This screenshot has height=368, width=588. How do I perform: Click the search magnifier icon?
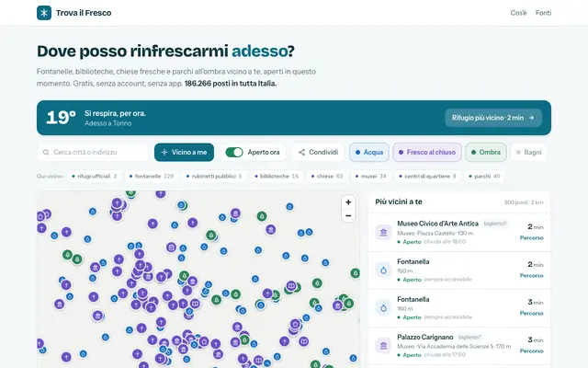(x=46, y=152)
